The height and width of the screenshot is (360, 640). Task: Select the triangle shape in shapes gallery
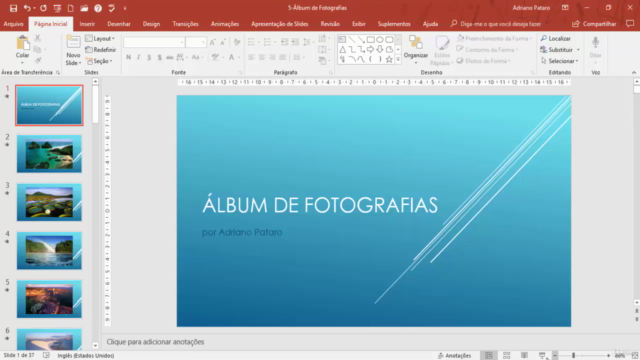coord(342,49)
